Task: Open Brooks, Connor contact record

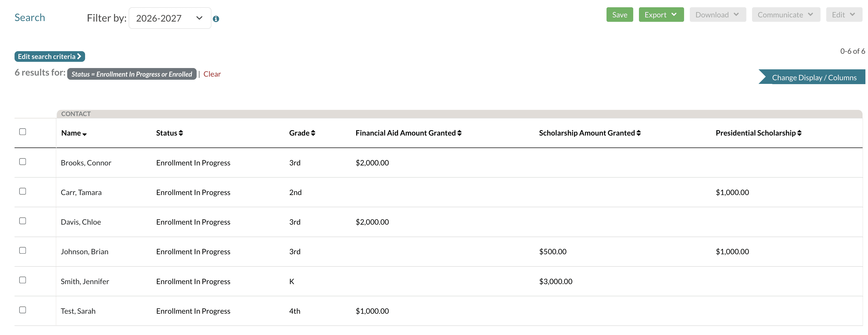Action: 86,163
